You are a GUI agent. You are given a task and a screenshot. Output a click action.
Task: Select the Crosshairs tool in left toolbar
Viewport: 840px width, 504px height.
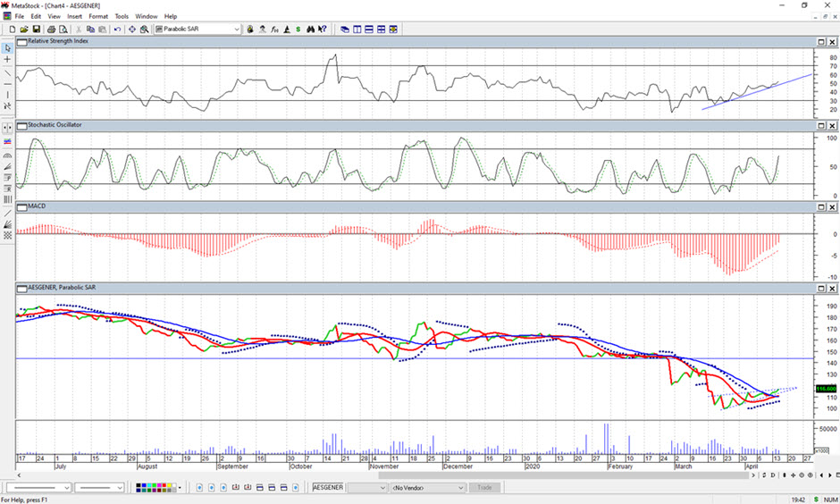[8, 60]
